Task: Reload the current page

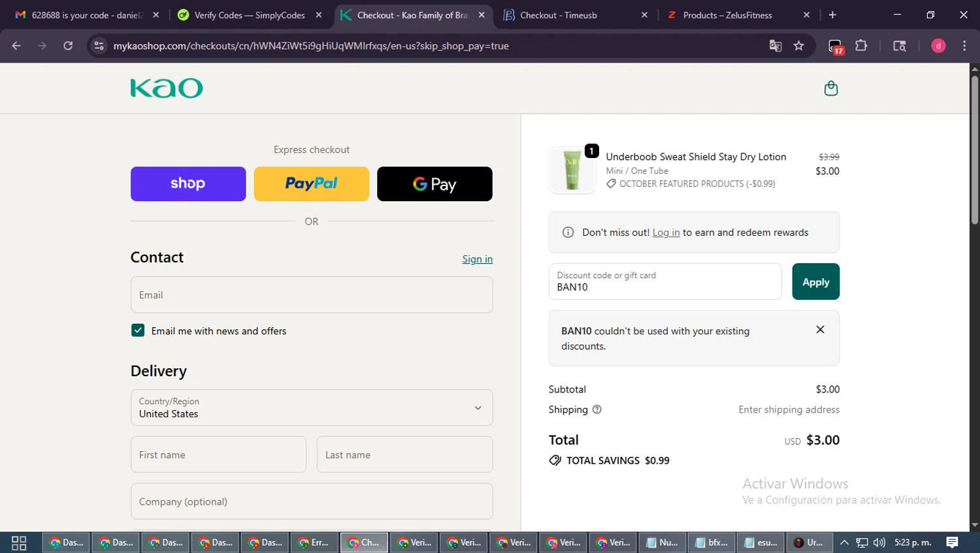Action: [x=68, y=46]
